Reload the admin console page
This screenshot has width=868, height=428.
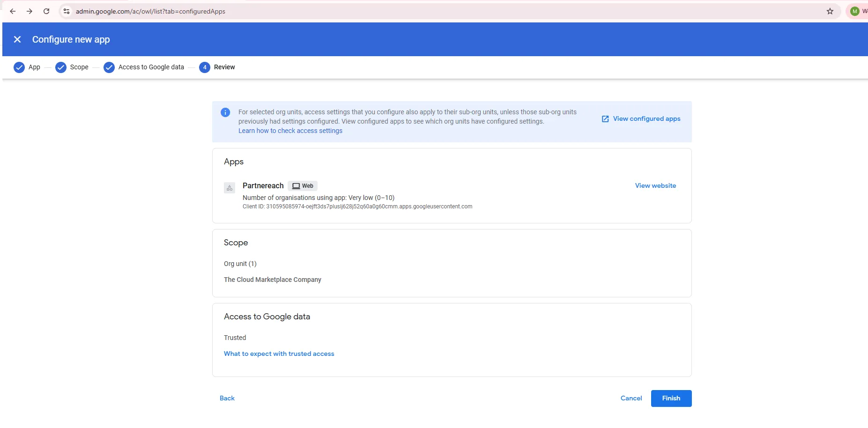click(46, 11)
